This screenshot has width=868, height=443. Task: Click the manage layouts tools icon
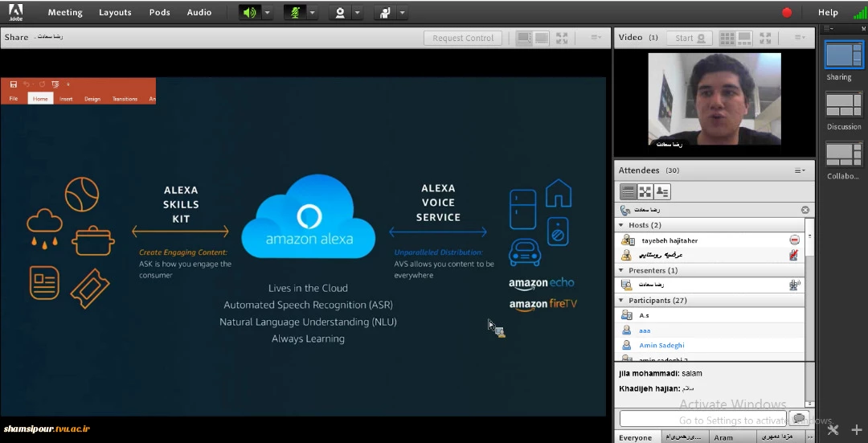click(x=833, y=429)
